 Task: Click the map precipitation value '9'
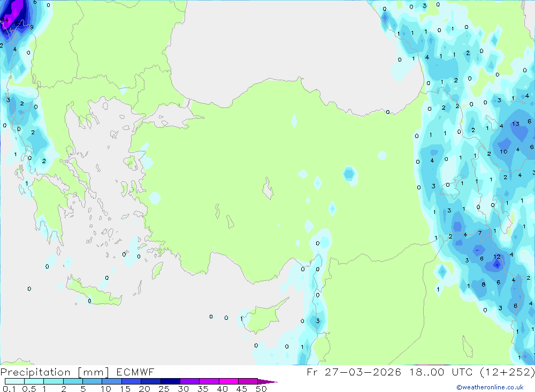point(32,27)
